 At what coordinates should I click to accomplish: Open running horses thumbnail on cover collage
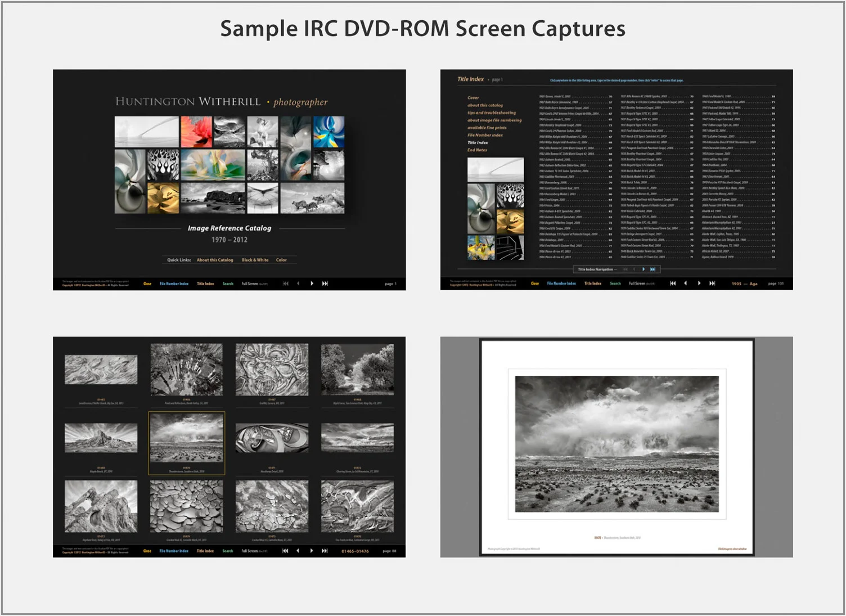coord(312,198)
